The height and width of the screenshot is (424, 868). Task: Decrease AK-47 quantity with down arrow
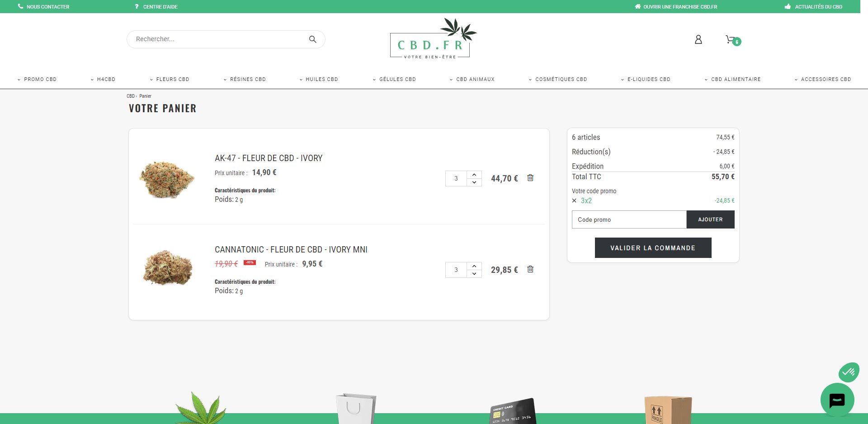click(x=474, y=182)
